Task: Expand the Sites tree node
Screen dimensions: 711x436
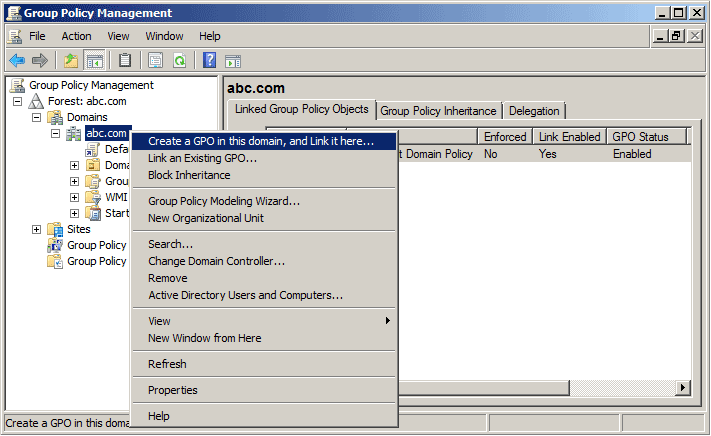Action: (37, 230)
